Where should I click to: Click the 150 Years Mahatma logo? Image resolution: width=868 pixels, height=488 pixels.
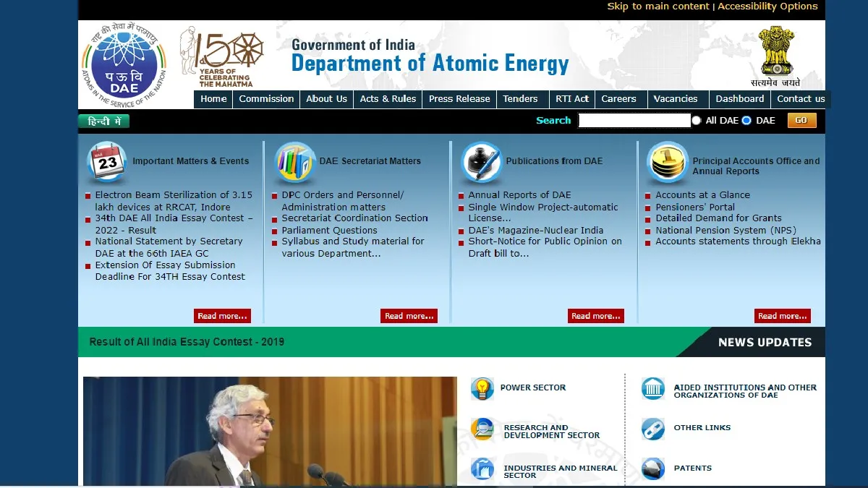(x=222, y=57)
